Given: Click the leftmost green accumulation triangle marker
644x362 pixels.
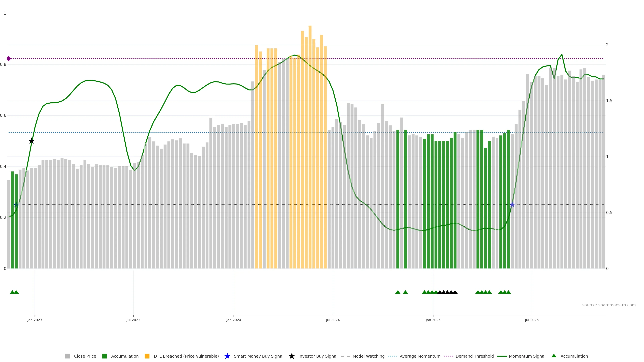Looking at the screenshot, I should point(12,292).
